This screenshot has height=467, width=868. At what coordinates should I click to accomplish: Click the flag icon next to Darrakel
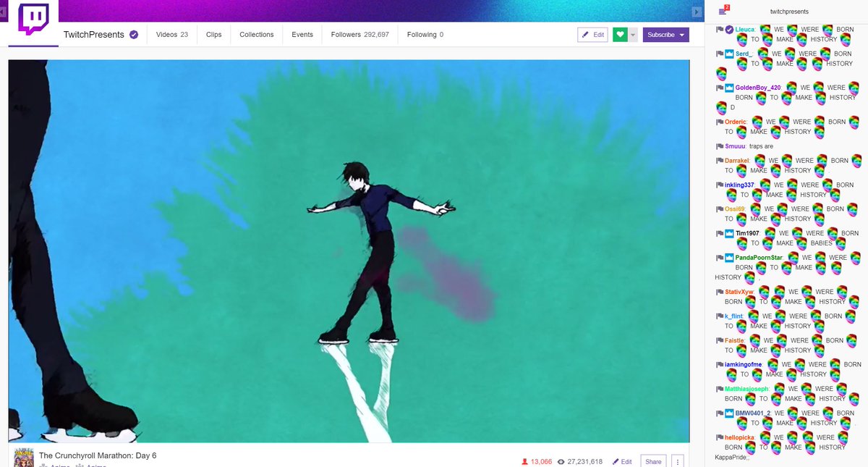tap(719, 161)
